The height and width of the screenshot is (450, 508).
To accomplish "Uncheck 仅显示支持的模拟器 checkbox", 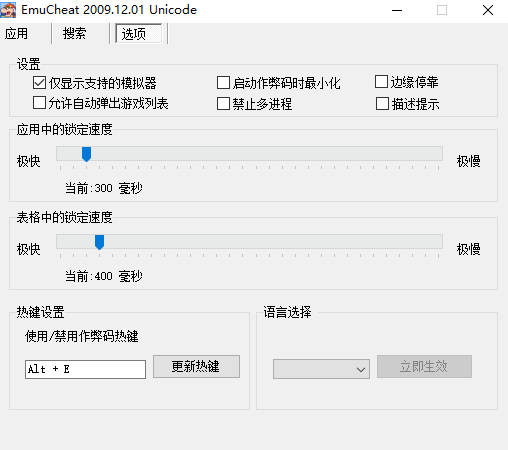I will (x=39, y=83).
